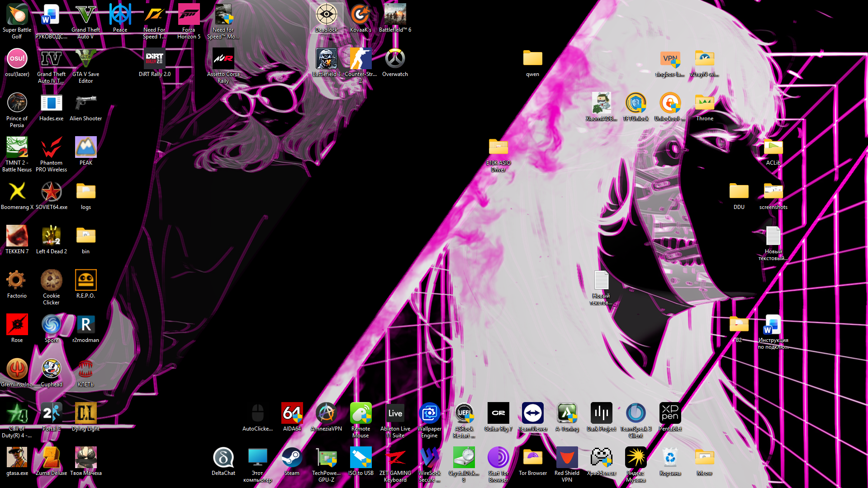Open Forza Horizon 5 shortcut
The image size is (868, 488).
[189, 21]
